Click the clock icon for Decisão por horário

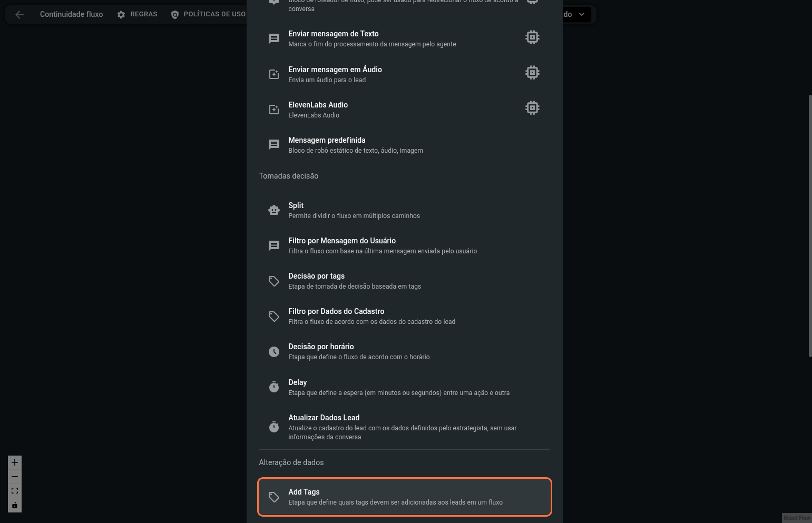click(274, 352)
